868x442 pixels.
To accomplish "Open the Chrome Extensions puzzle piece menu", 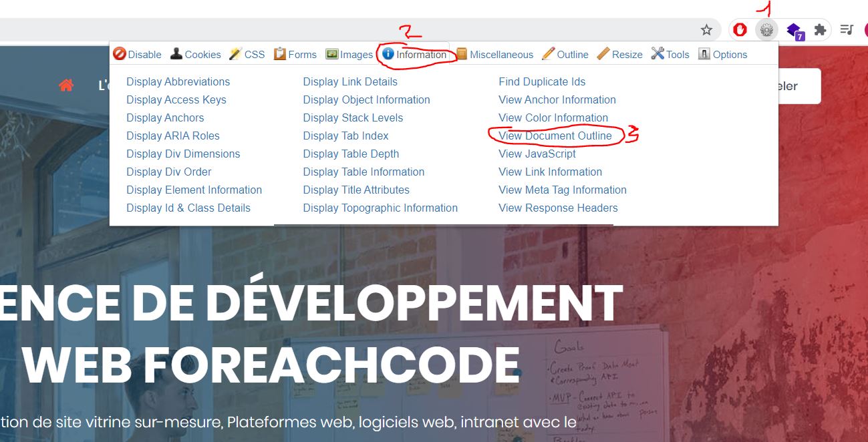I will (x=820, y=29).
